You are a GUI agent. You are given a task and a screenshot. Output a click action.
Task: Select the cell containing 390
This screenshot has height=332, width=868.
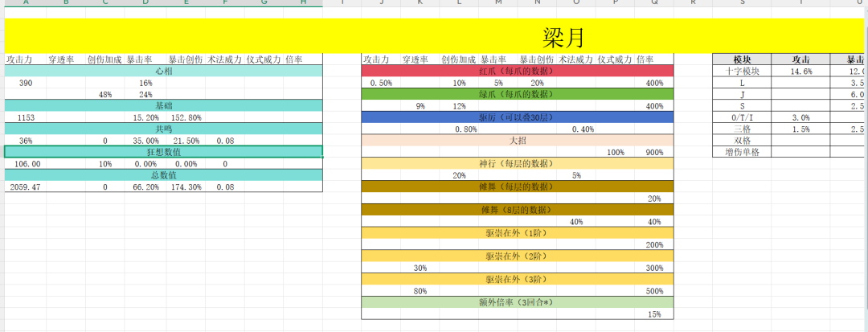point(26,83)
